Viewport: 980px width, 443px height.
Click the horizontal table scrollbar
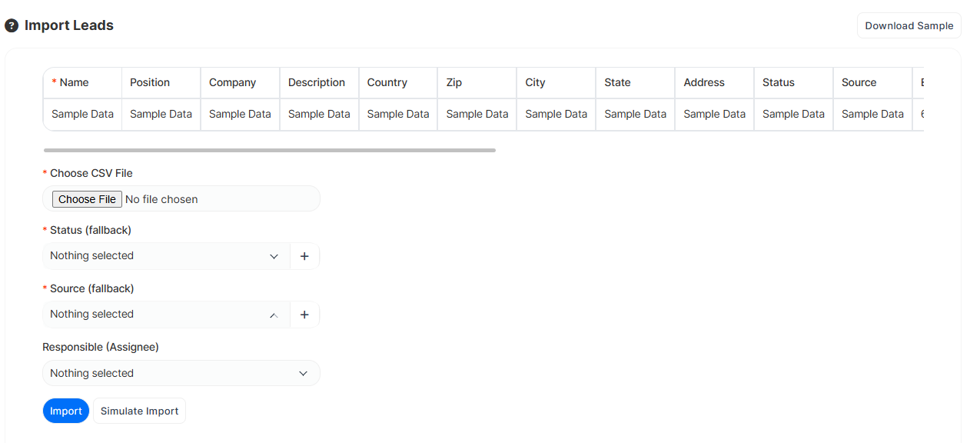click(269, 150)
